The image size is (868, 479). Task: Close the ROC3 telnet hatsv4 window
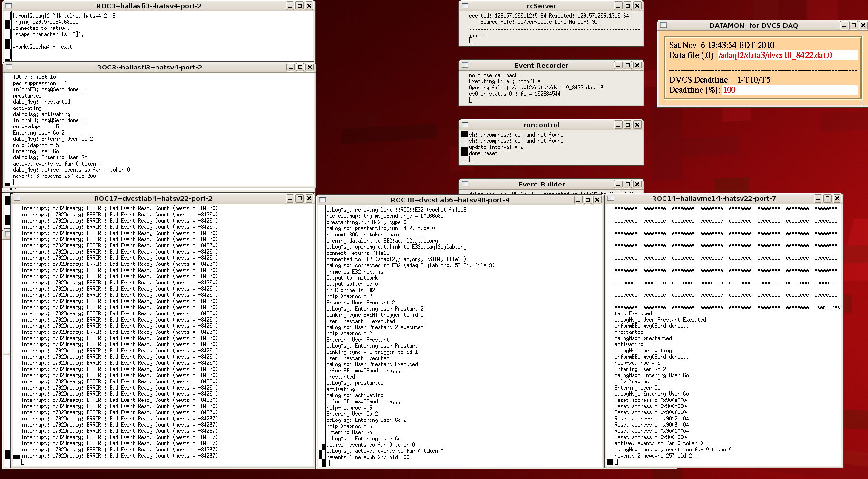pyautogui.click(x=309, y=6)
